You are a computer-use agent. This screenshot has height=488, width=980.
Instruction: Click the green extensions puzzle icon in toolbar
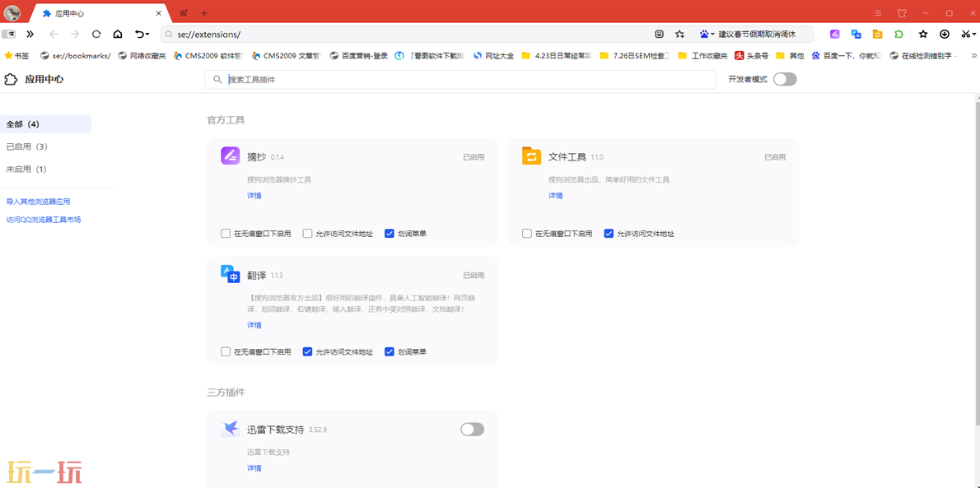[x=898, y=35]
